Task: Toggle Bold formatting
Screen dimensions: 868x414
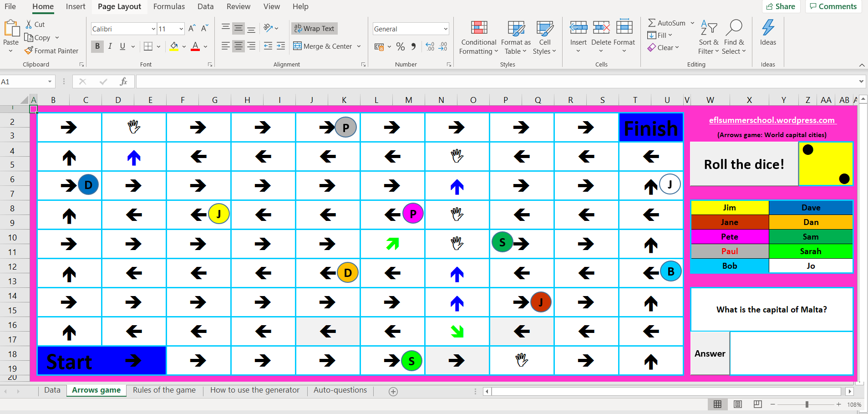Action: [x=97, y=46]
